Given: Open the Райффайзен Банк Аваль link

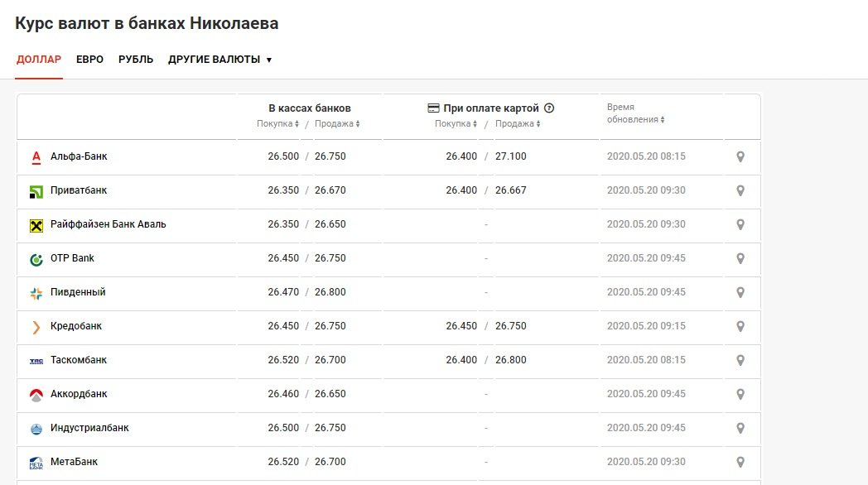Looking at the screenshot, I should [108, 224].
